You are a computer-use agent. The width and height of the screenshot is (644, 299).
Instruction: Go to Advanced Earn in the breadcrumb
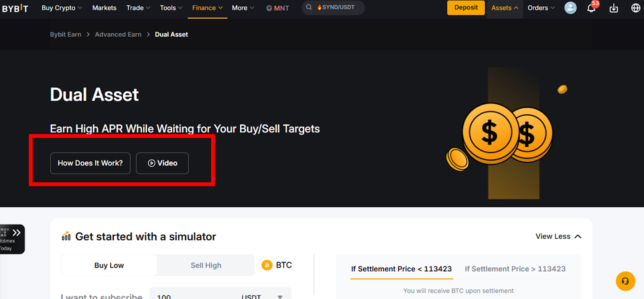(118, 34)
